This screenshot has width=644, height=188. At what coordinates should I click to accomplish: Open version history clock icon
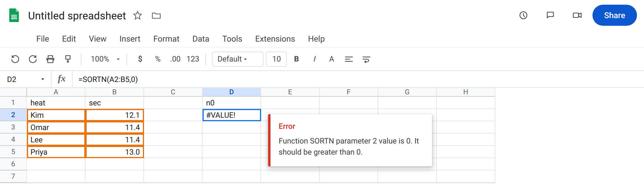(x=523, y=15)
